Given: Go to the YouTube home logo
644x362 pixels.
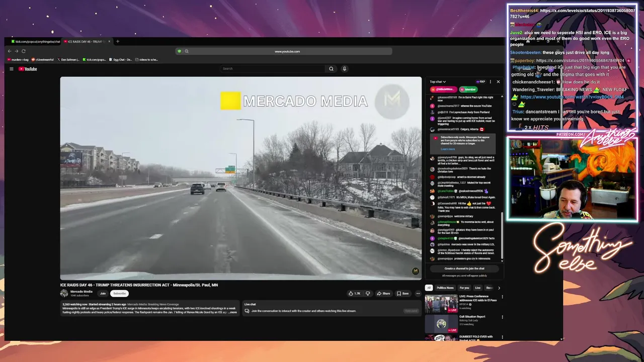Looking at the screenshot, I should click(28, 69).
